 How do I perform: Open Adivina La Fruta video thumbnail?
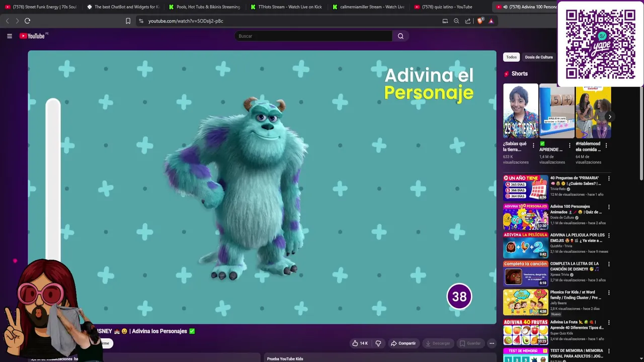(x=525, y=331)
